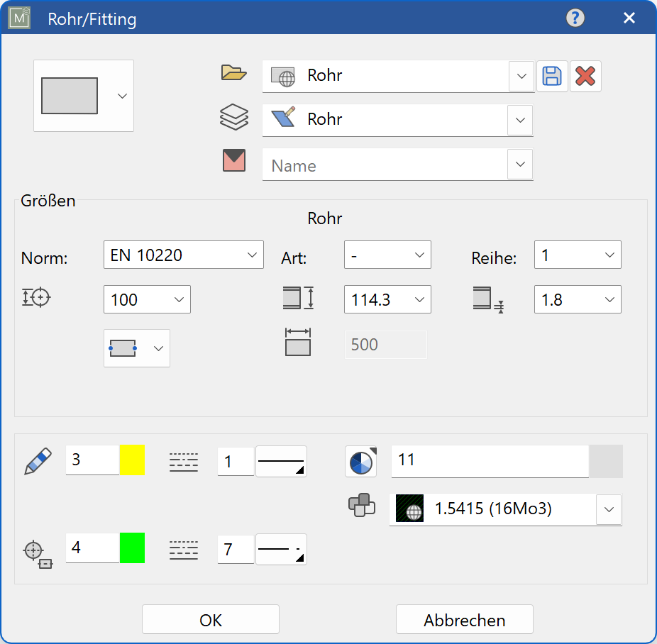The image size is (657, 644).
Task: Expand the material dropdown for 1.5415 (16Mo3)
Action: click(x=609, y=509)
